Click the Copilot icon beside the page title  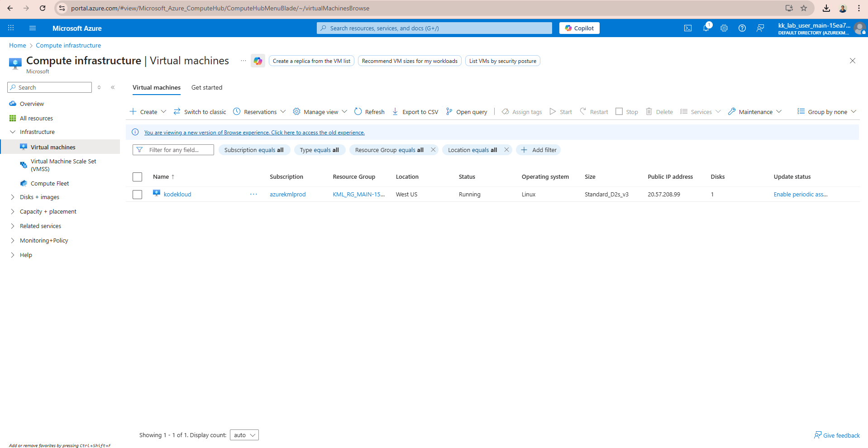pyautogui.click(x=258, y=61)
